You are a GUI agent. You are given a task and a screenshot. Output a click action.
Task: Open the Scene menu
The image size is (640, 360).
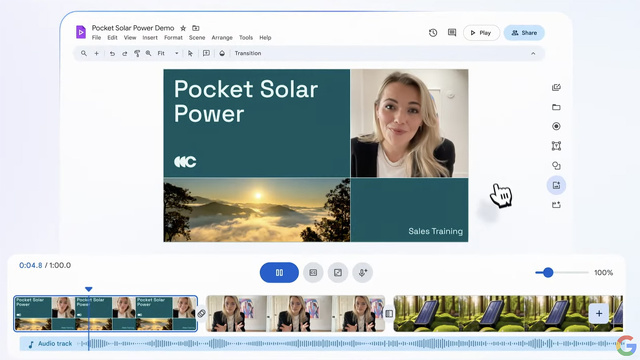tap(197, 38)
